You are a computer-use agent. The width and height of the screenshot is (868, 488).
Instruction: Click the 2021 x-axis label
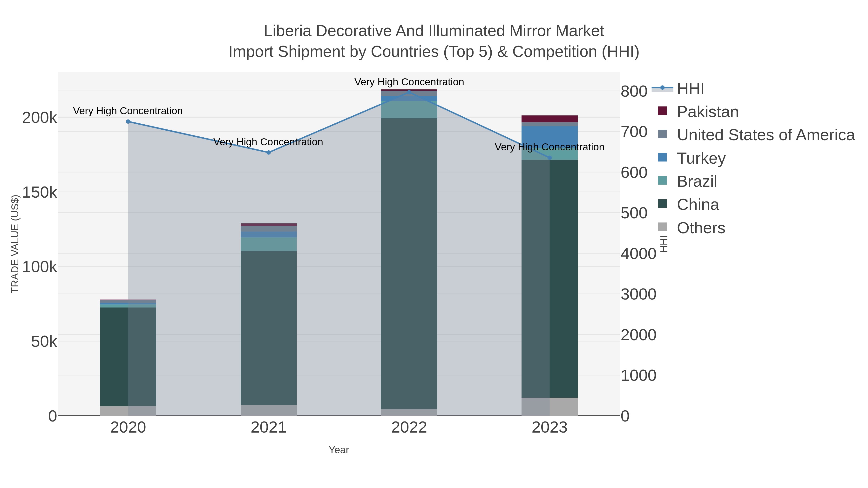[269, 428]
